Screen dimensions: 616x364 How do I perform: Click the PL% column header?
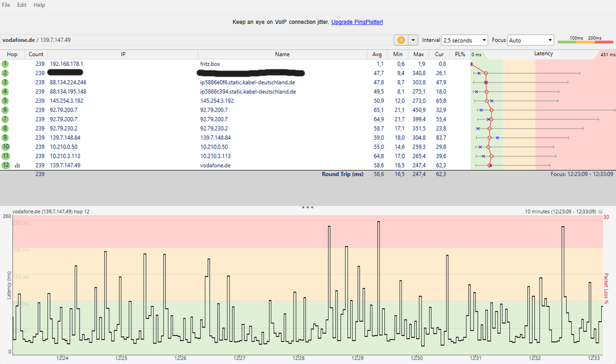pyautogui.click(x=459, y=54)
